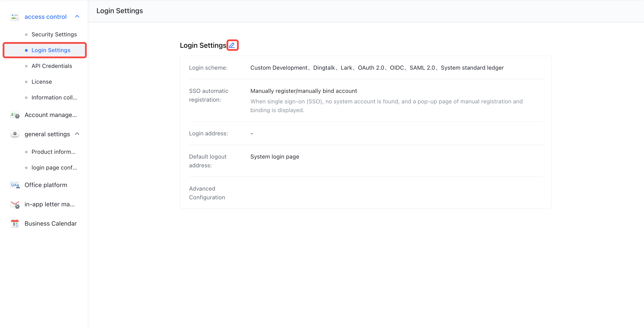Click 'Manually register/manually bind account' text

(304, 91)
